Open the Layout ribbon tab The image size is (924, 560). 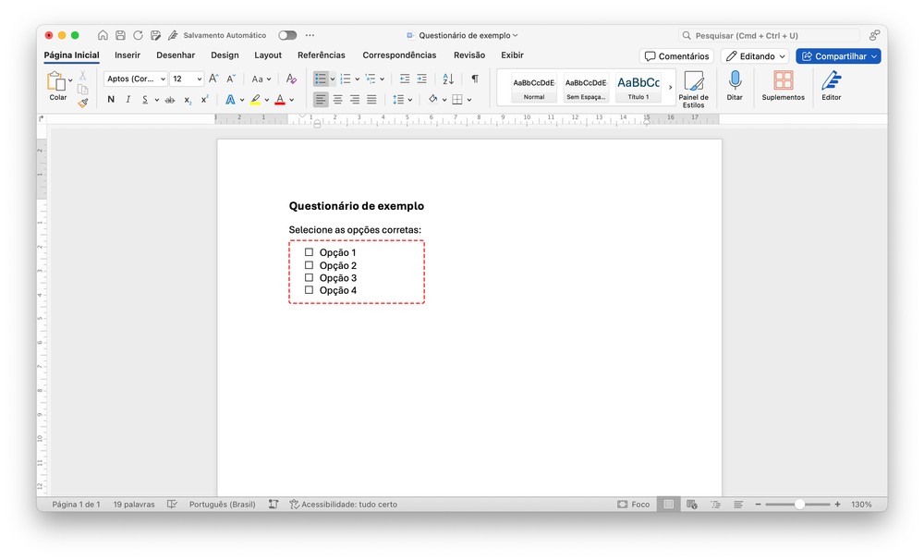(268, 55)
